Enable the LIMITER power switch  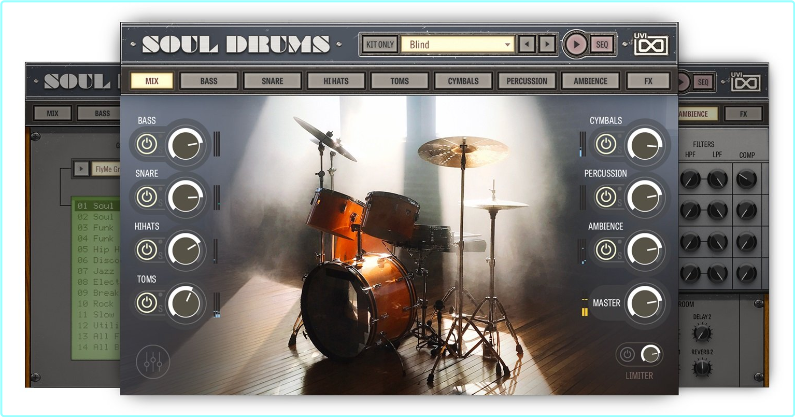[x=628, y=354]
